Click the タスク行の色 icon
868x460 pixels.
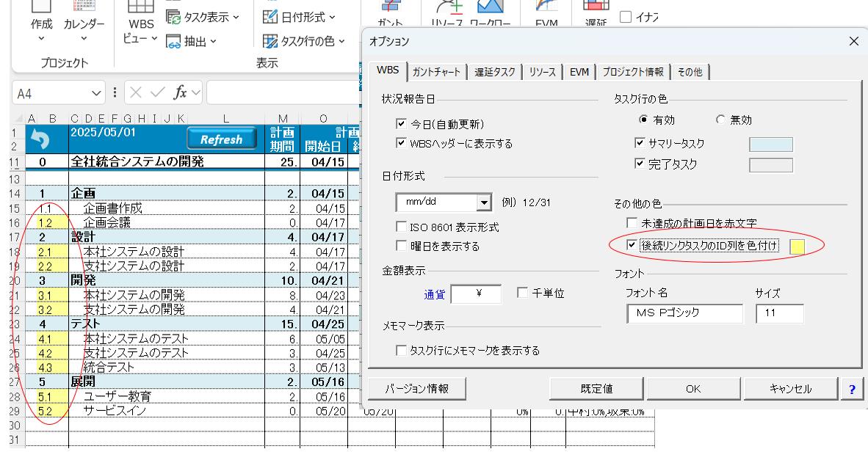point(270,42)
